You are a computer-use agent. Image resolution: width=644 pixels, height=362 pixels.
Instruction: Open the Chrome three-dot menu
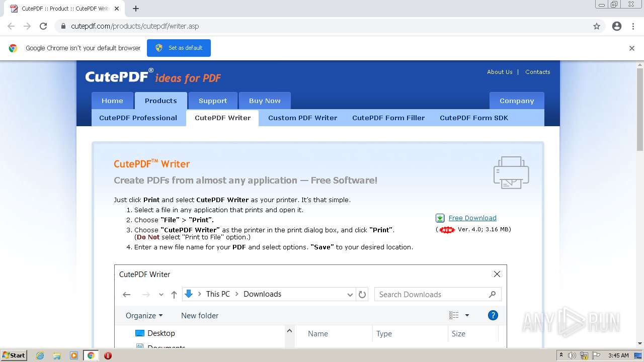point(633,26)
